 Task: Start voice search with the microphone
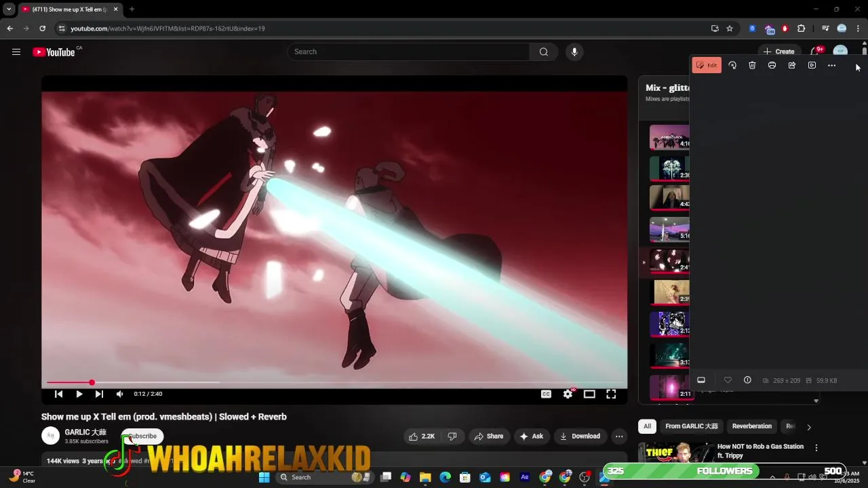pyautogui.click(x=574, y=52)
